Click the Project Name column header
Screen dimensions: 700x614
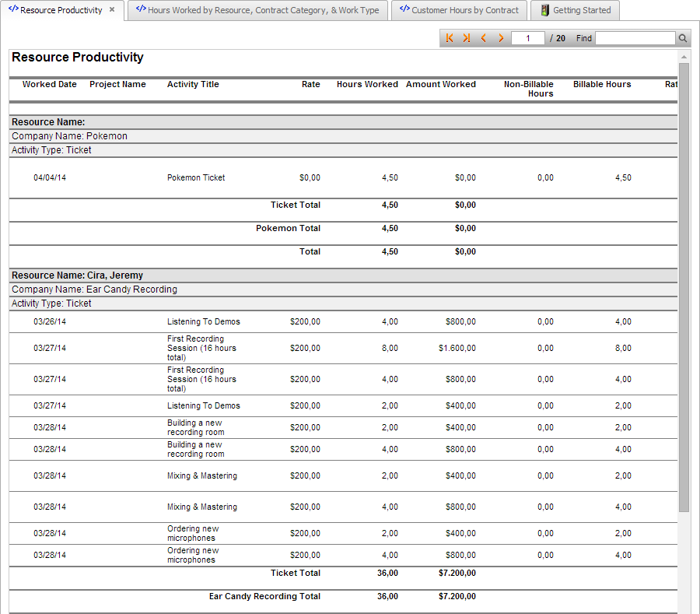click(x=117, y=84)
